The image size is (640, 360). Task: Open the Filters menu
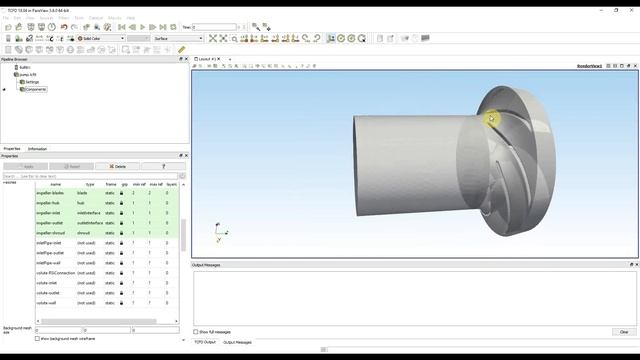click(x=64, y=18)
